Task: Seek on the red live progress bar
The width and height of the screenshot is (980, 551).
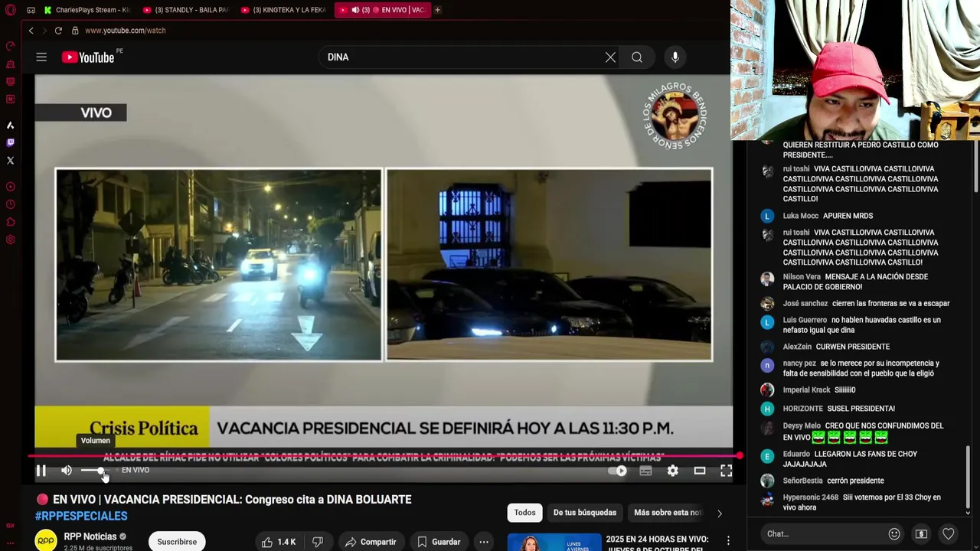Action: 384,456
